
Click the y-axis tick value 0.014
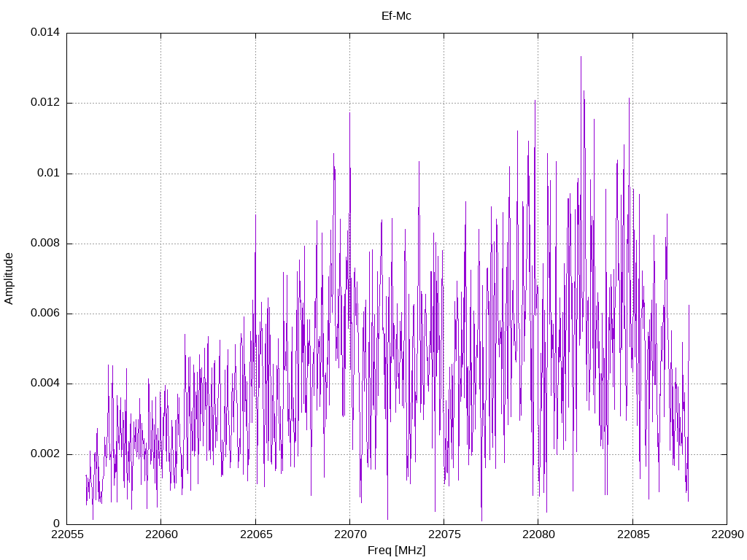pyautogui.click(x=45, y=32)
